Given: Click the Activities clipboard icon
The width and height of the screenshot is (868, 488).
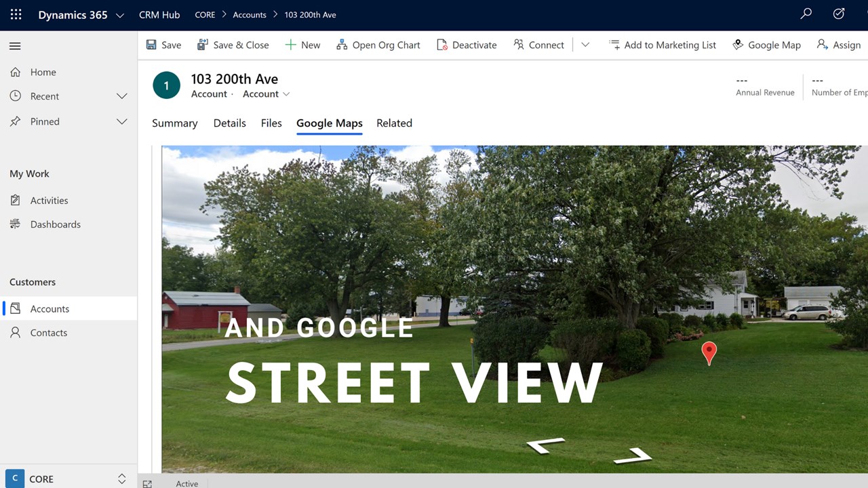Looking at the screenshot, I should [x=15, y=201].
